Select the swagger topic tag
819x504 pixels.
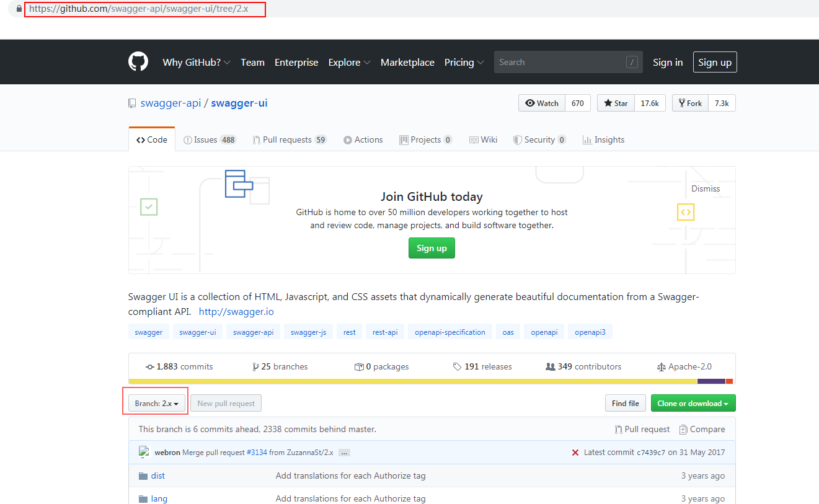(x=149, y=332)
